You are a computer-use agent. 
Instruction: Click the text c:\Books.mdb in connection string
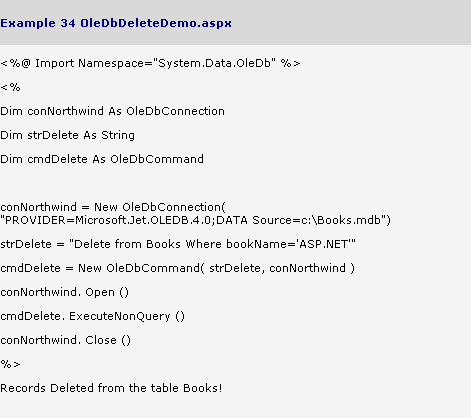[x=341, y=220]
